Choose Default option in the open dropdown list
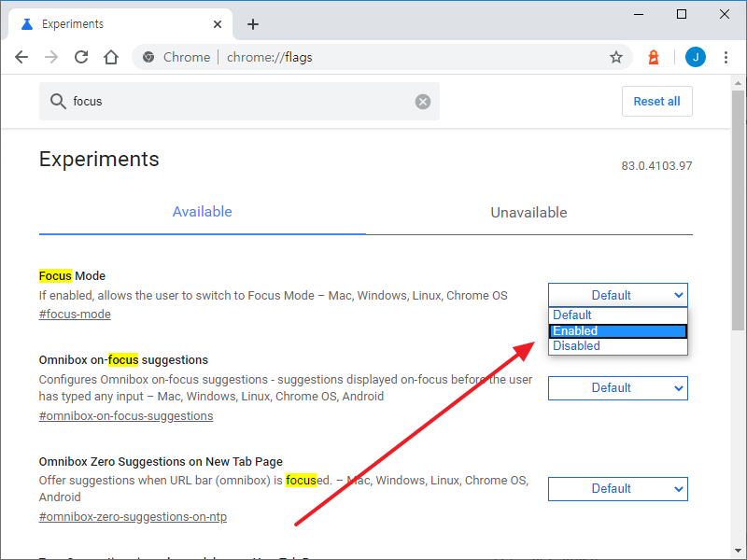The image size is (747, 560). pyautogui.click(x=618, y=315)
